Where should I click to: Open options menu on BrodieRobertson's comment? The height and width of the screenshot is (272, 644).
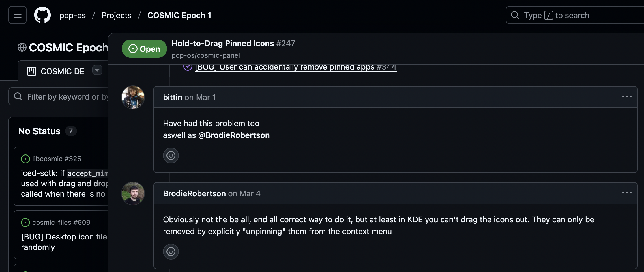627,193
